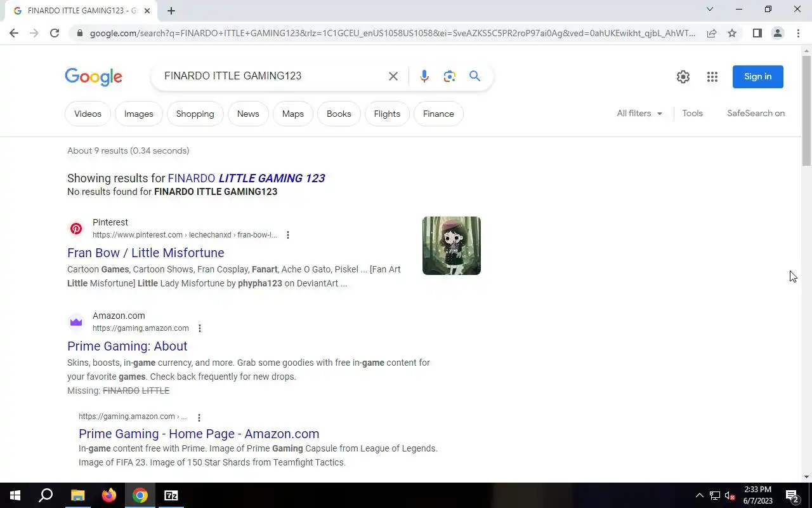Open File Explorer from taskbar
This screenshot has height=508, width=812.
tap(77, 495)
